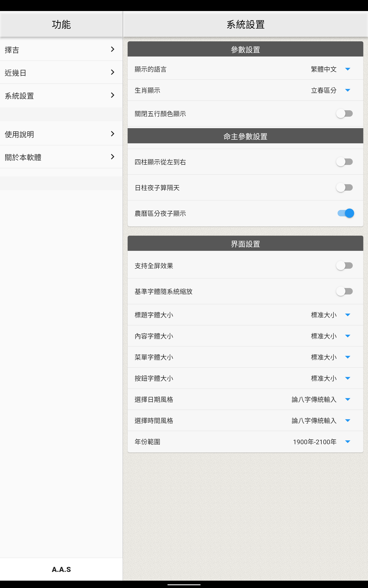Click the 1900年-2100年 value

tap(315, 442)
